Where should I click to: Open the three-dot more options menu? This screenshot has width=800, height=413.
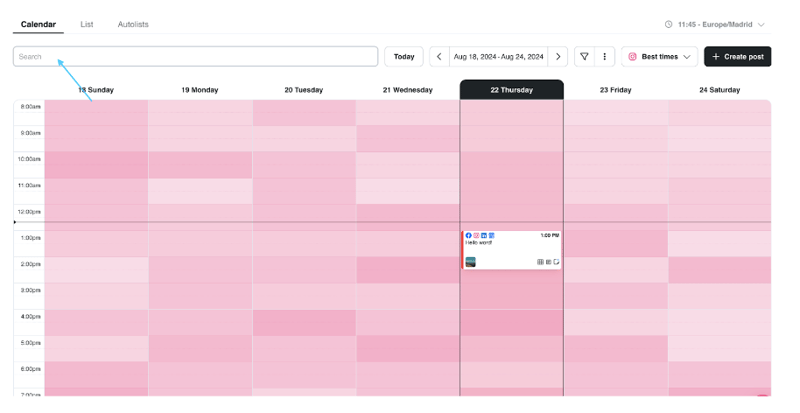pos(604,57)
